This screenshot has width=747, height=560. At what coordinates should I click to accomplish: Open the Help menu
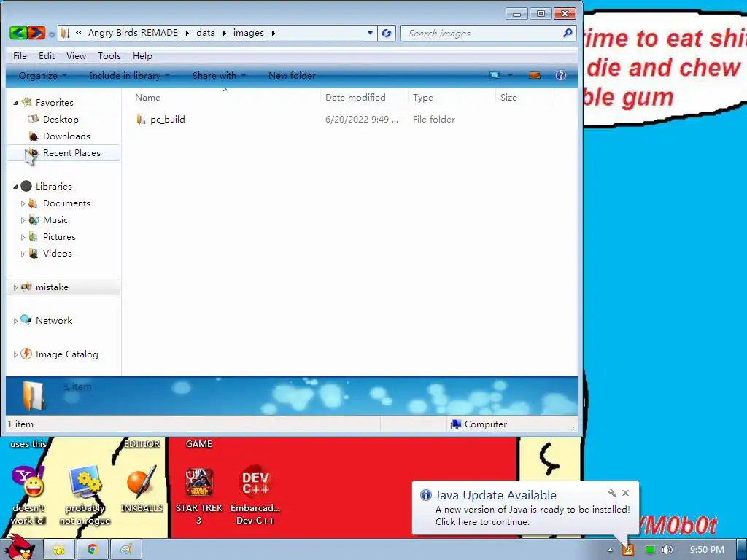click(x=142, y=55)
